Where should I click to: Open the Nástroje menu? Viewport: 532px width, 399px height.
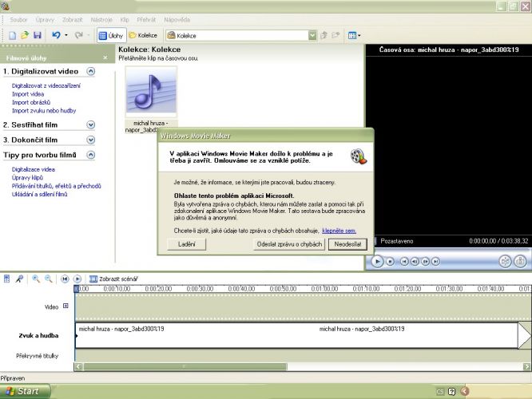tap(101, 20)
